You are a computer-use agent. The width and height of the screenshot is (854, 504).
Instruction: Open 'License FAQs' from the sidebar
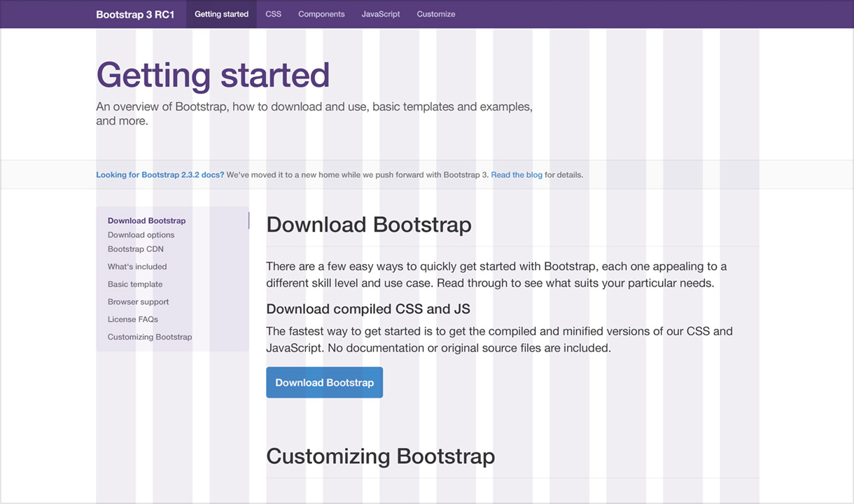[x=132, y=319]
